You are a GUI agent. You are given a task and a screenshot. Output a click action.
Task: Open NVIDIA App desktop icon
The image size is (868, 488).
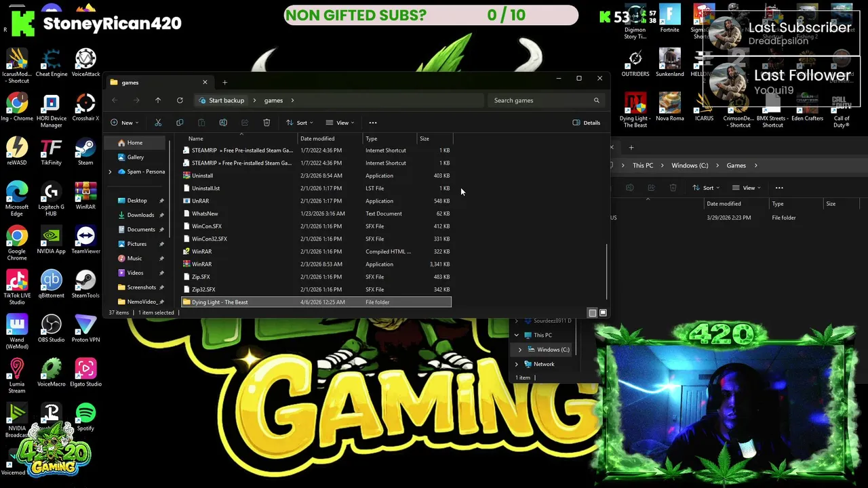[52, 240]
